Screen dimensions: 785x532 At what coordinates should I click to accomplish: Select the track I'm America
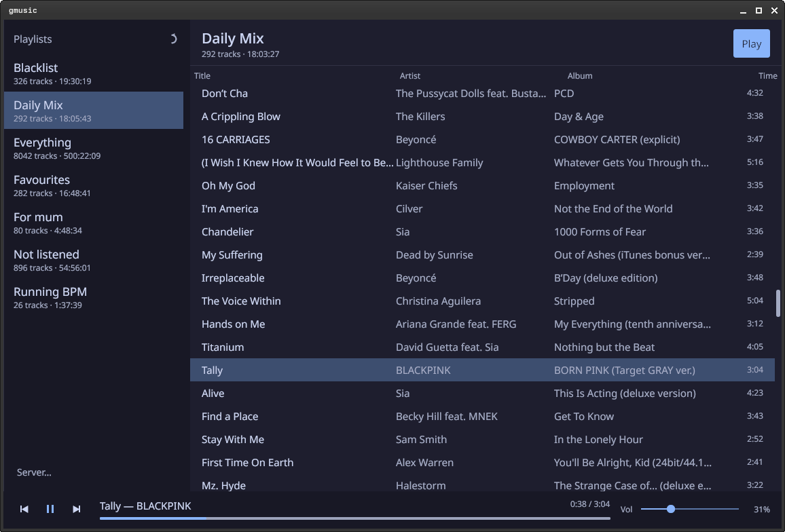click(482, 208)
